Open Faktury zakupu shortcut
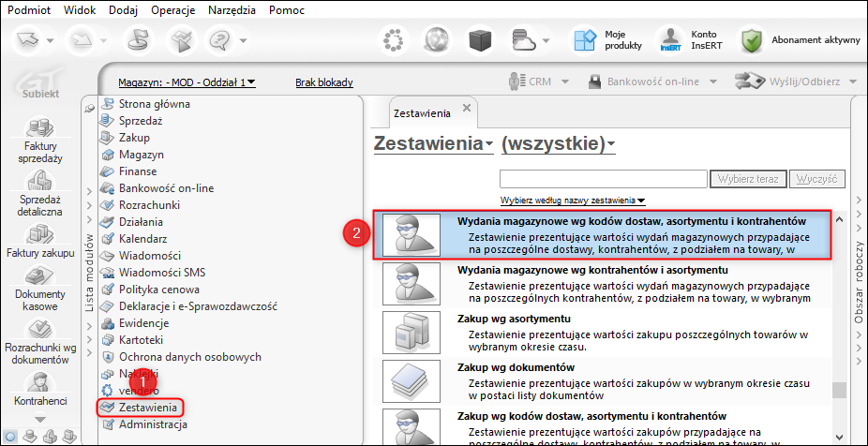The image size is (868, 446). 40,241
